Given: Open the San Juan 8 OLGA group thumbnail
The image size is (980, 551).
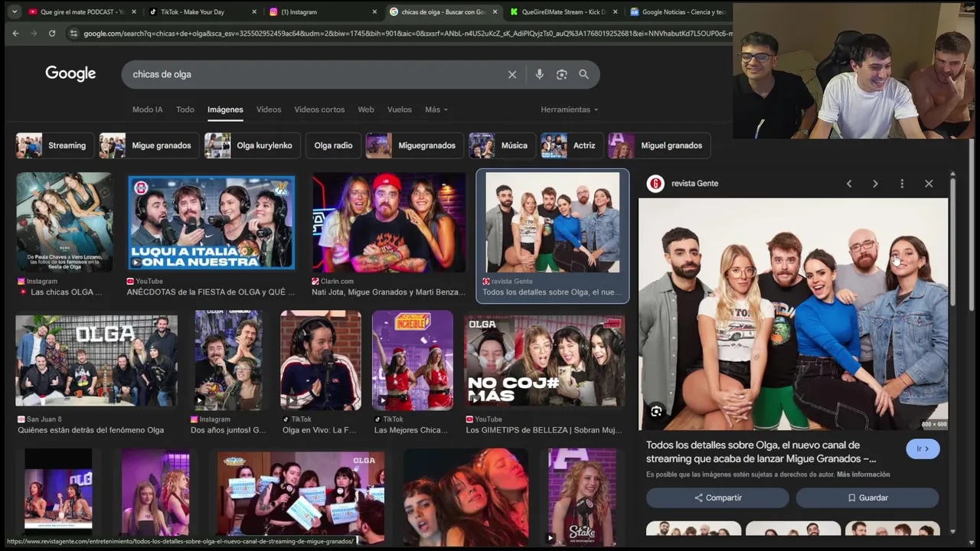Looking at the screenshot, I should pyautogui.click(x=96, y=360).
